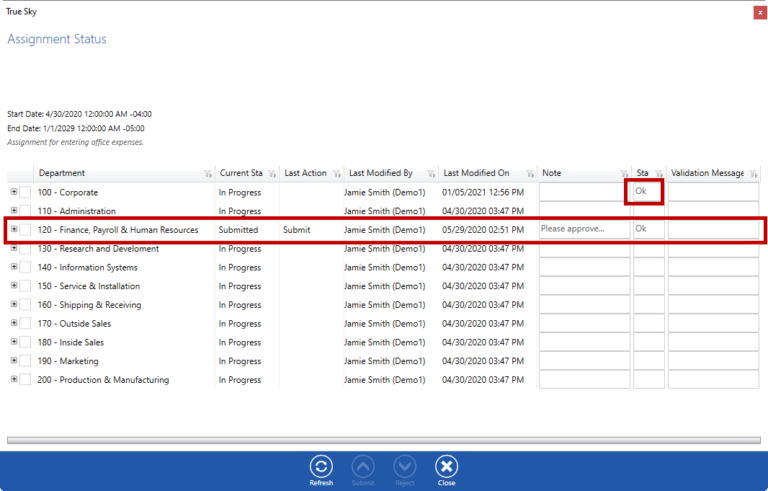Expand the 170 - Outside Sales row
Viewport: 768px width, 491px height.
13,323
